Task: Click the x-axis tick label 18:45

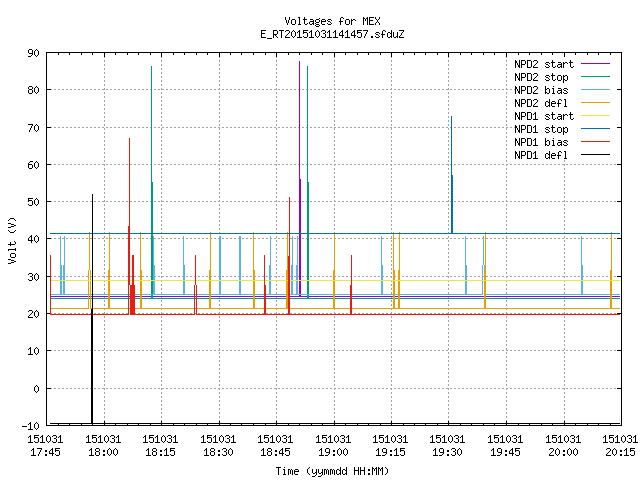Action: (x=276, y=452)
